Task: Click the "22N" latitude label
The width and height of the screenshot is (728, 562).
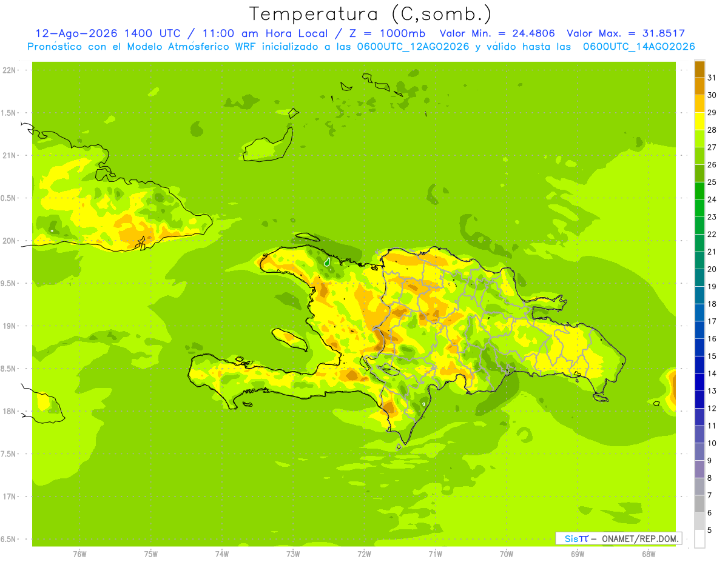Action: pyautogui.click(x=8, y=70)
